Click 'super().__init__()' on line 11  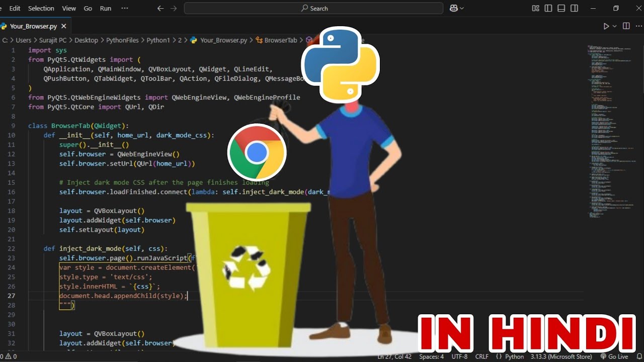click(x=94, y=145)
